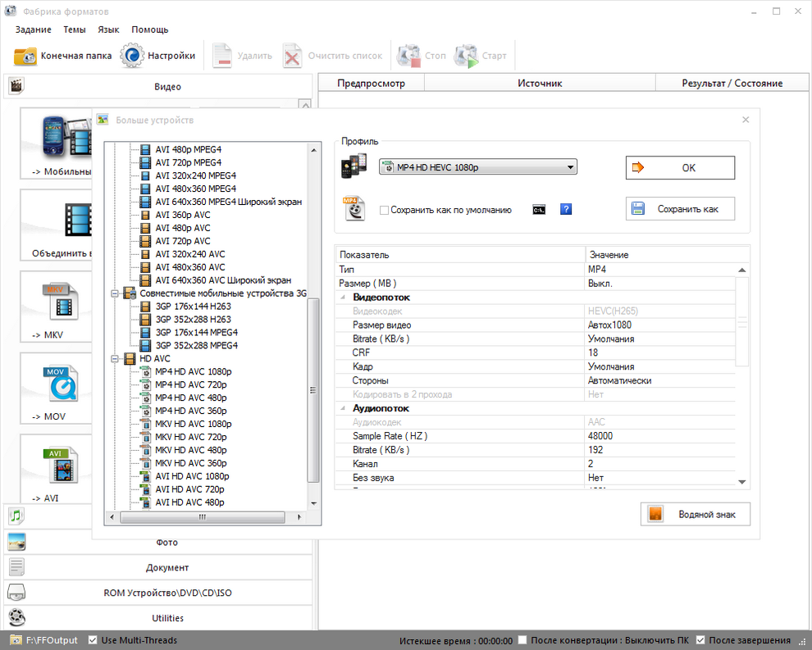
Task: Collapse Совместимые мобильные устройства 3G group
Action: click(x=114, y=293)
